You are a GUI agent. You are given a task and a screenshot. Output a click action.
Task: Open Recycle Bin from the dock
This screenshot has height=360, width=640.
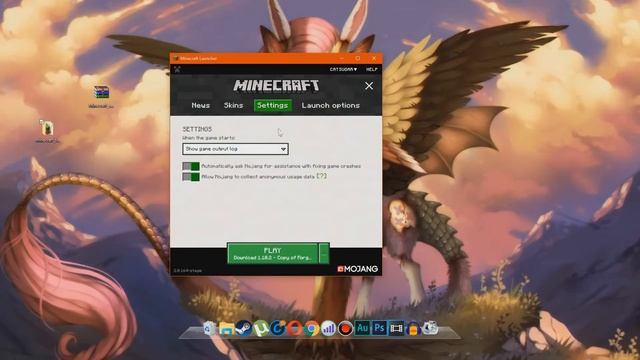[x=209, y=328]
